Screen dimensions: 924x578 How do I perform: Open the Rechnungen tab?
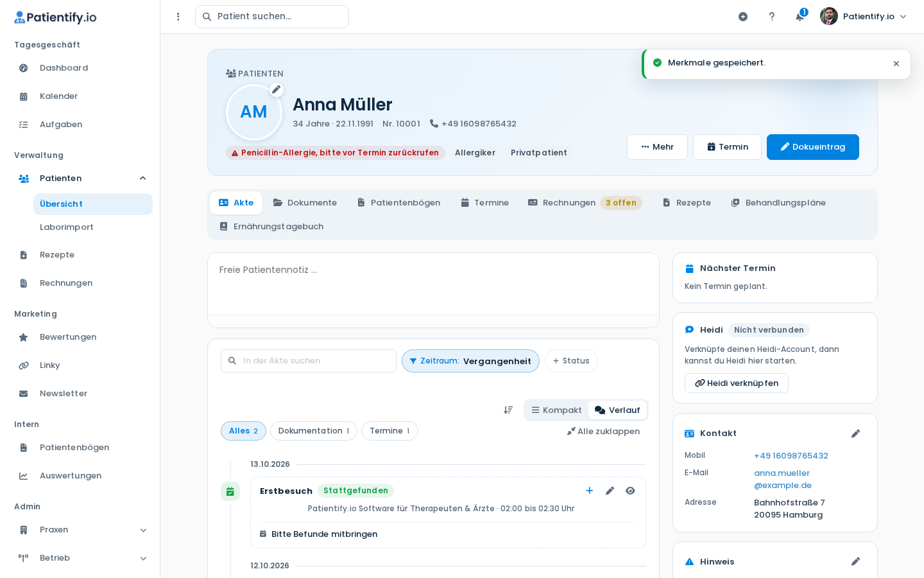pos(585,203)
